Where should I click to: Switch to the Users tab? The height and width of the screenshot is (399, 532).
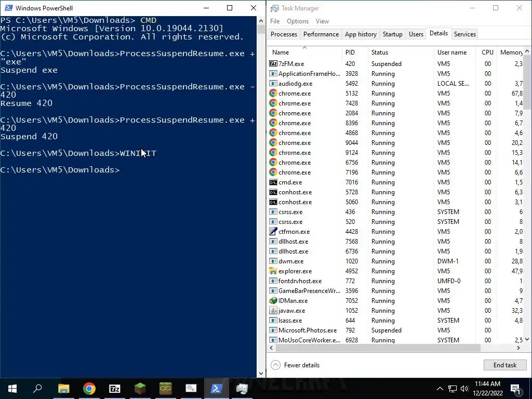coord(416,34)
